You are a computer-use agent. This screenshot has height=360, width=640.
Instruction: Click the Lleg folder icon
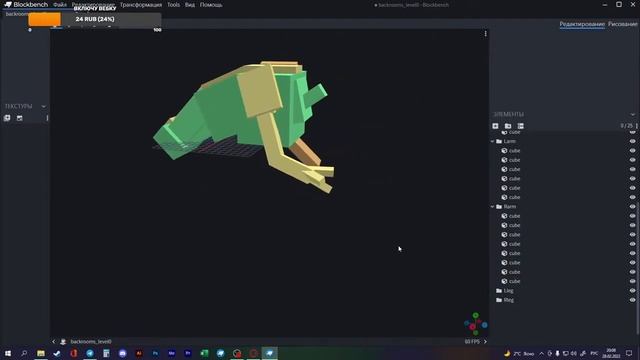[x=499, y=291]
